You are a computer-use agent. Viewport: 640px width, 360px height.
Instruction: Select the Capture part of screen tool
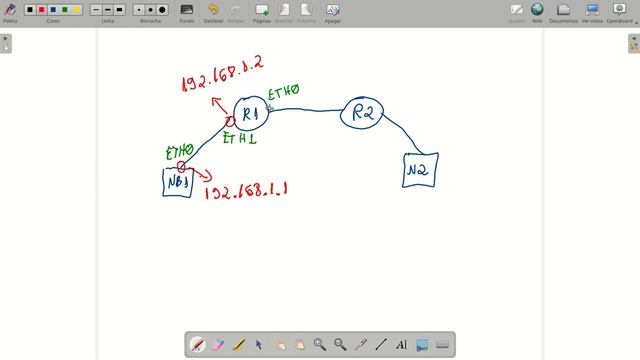422,344
